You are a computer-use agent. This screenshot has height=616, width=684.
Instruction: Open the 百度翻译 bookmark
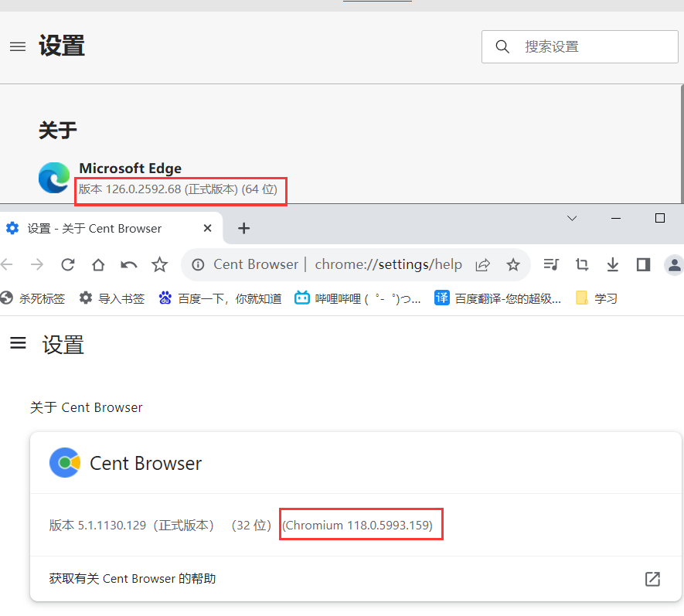(497, 298)
